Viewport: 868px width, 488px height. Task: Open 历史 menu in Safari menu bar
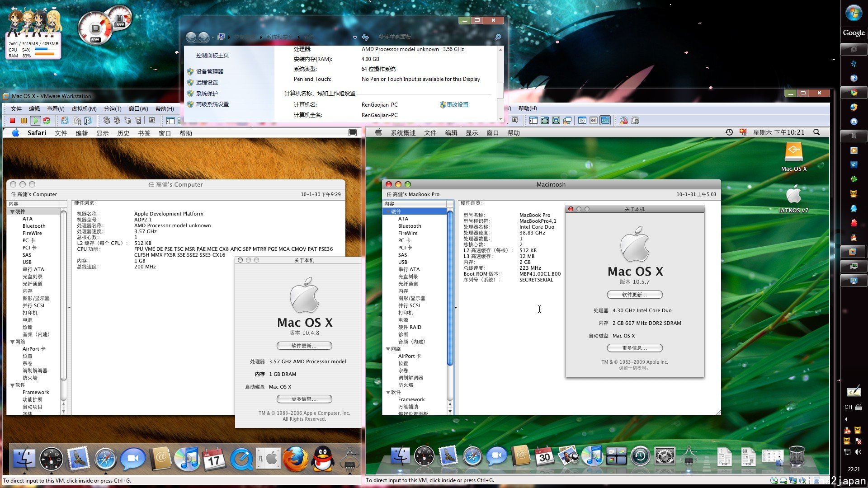[123, 133]
